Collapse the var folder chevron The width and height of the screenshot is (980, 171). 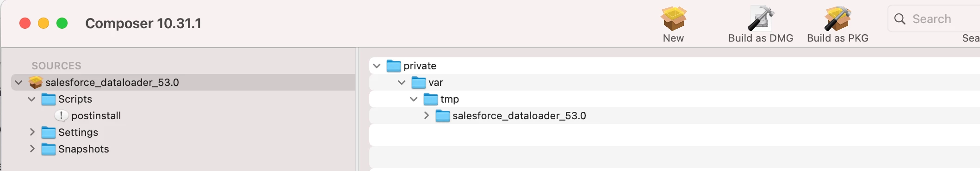[402, 82]
